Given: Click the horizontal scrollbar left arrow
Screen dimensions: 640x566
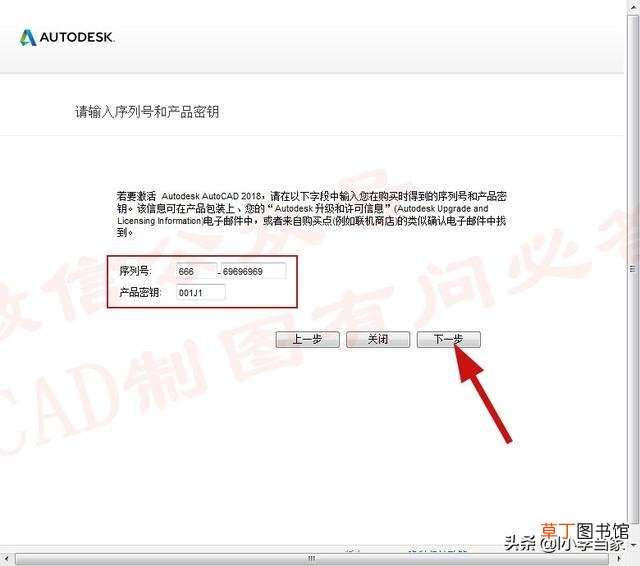Looking at the screenshot, I should click(x=6, y=558).
